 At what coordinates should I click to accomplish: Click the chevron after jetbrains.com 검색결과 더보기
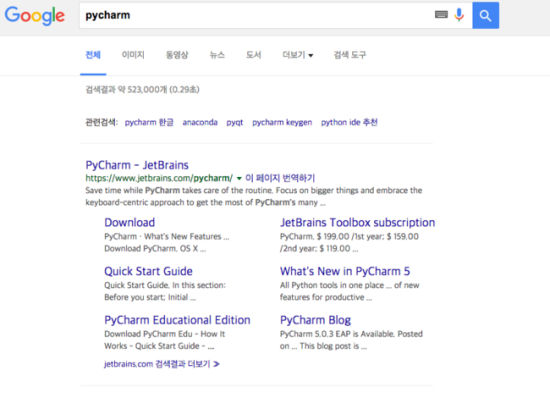(216, 364)
